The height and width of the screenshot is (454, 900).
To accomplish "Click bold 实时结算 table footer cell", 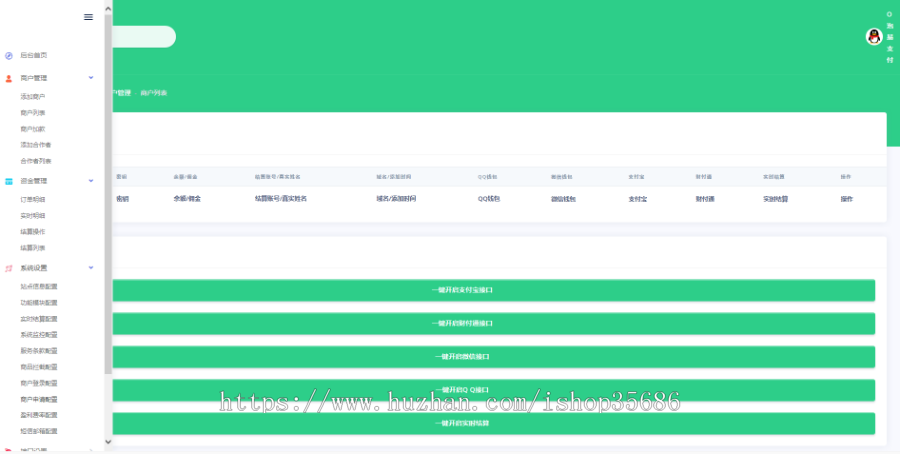I will coord(775,199).
